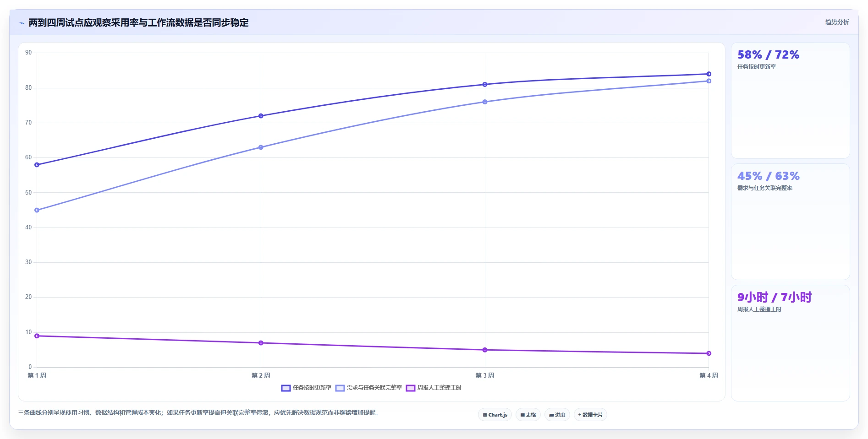Toggle the 任务按时更新率 legend series
The width and height of the screenshot is (868, 439).
tap(306, 388)
